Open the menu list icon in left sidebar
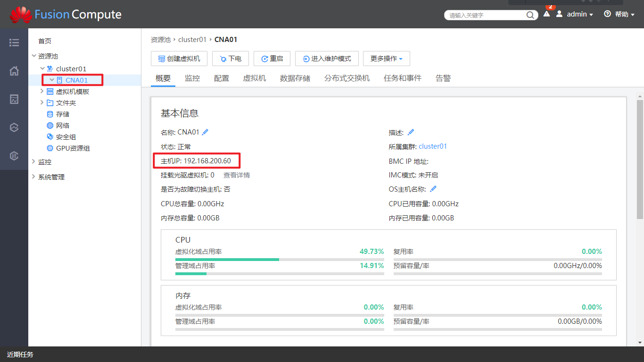644x362 pixels. 14,42
